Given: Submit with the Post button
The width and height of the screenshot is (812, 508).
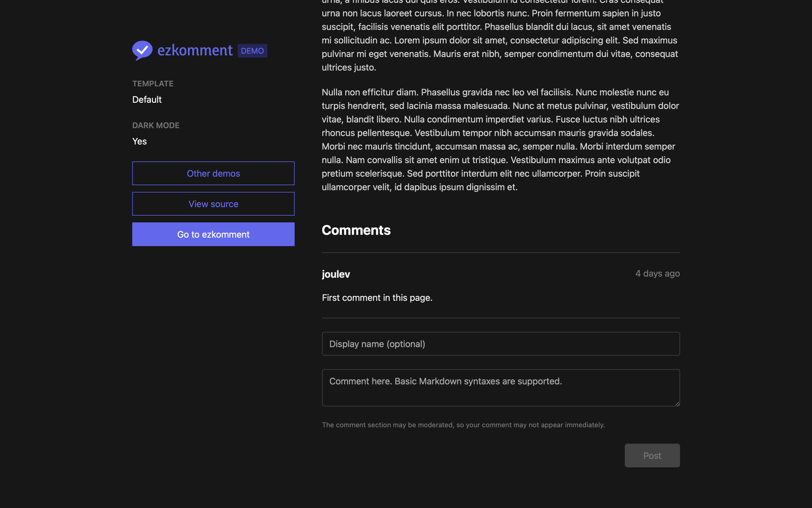Looking at the screenshot, I should pos(652,456).
